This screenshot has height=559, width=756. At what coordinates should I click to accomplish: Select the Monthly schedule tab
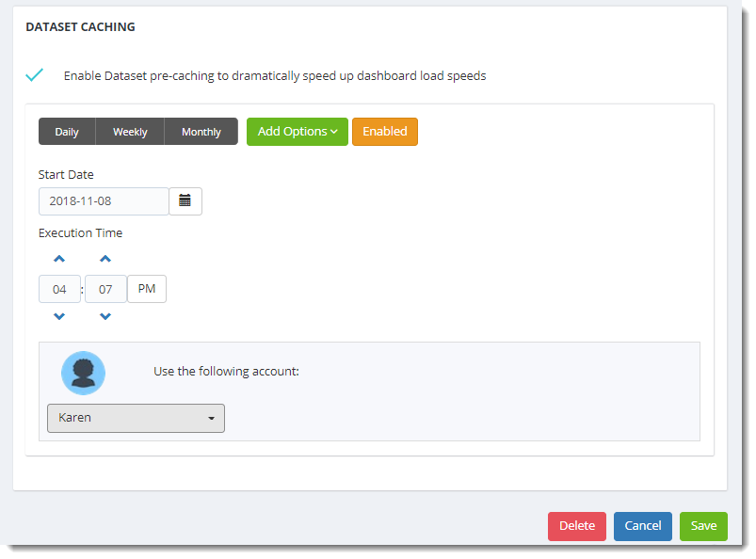coord(201,132)
